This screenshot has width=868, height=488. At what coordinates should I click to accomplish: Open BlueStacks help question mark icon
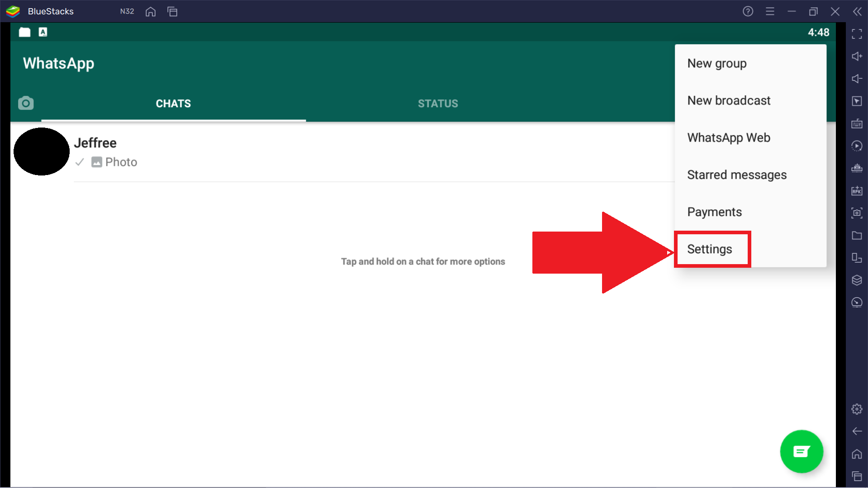[748, 11]
